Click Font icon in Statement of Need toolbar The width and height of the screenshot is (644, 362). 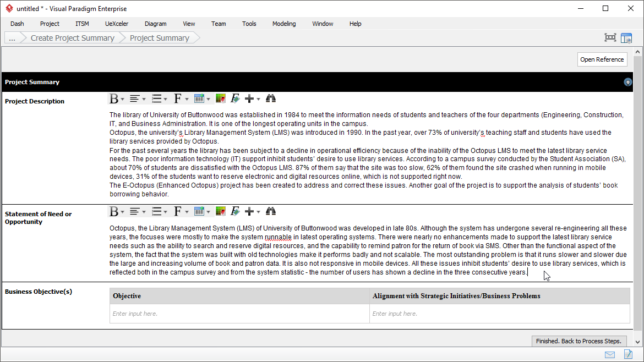click(x=178, y=211)
